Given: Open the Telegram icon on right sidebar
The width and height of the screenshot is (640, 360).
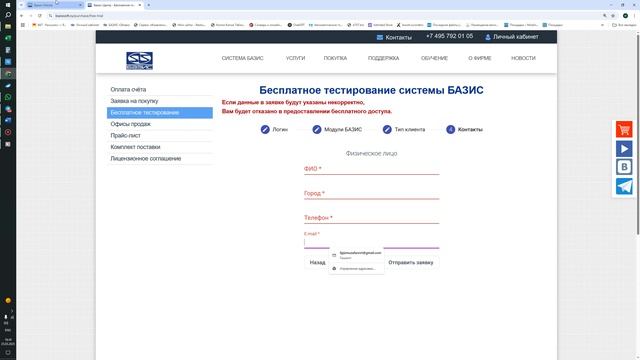Looking at the screenshot, I should 624,187.
